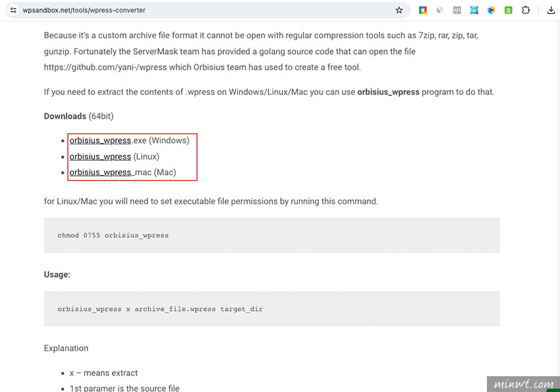Click the 'Downloads' bold label
The width and height of the screenshot is (560, 392).
pos(65,116)
